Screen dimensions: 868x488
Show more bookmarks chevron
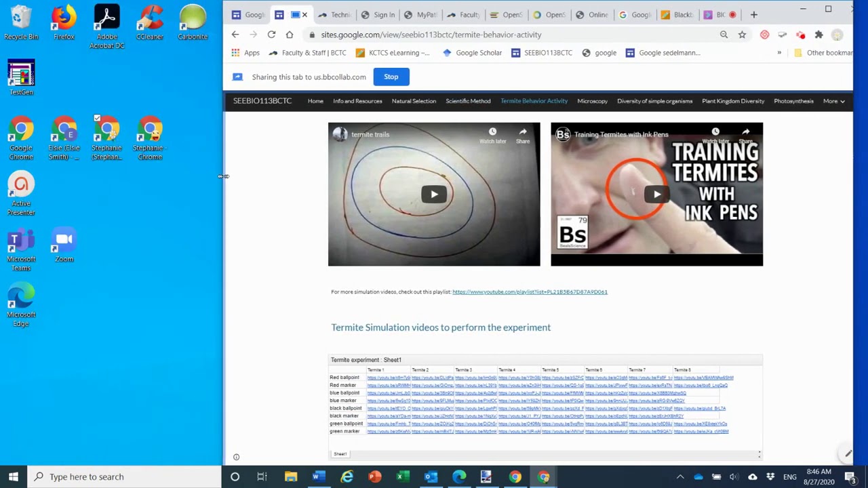click(x=779, y=53)
